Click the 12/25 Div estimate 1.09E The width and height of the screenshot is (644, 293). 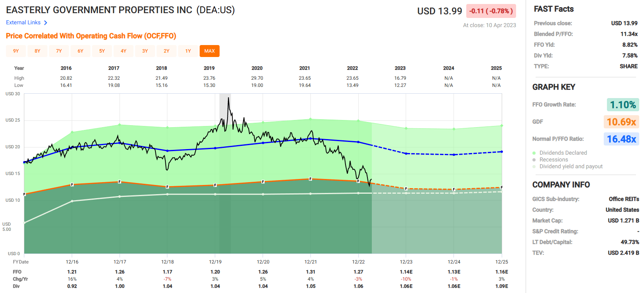[502, 286]
